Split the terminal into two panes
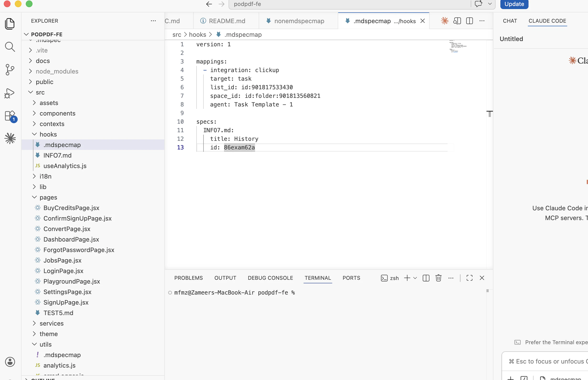 [x=426, y=278]
